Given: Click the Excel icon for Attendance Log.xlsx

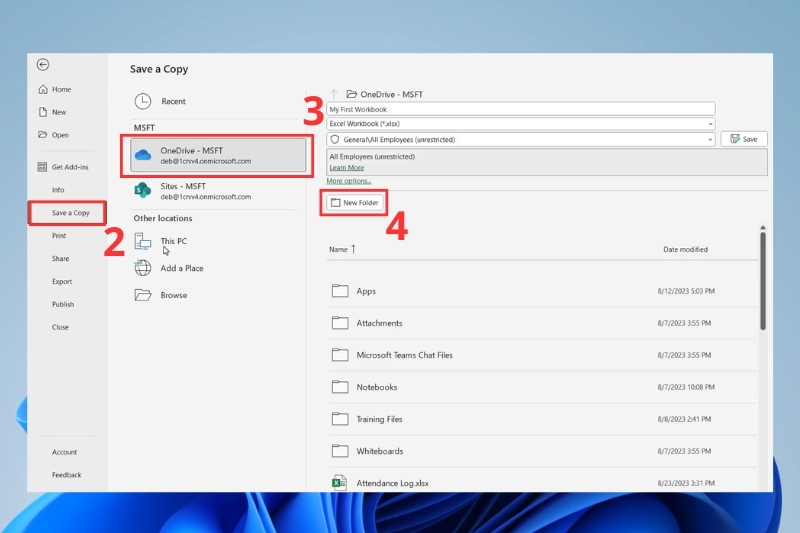Looking at the screenshot, I should point(340,483).
